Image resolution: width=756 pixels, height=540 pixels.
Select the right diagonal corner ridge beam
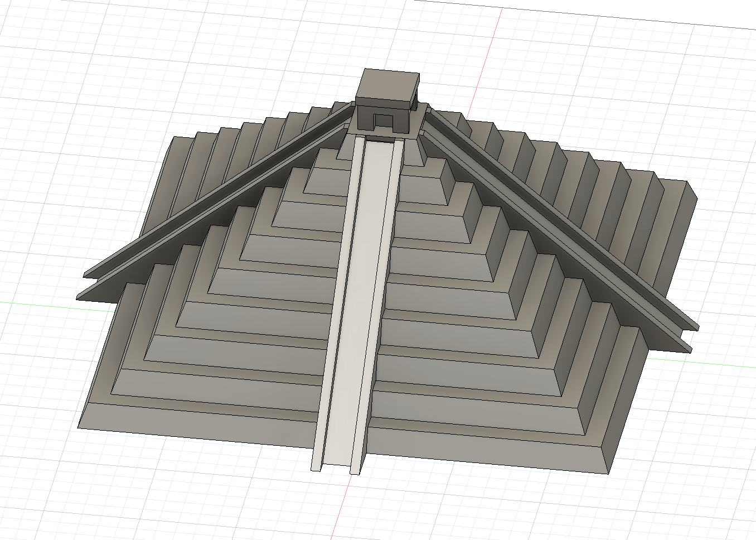558,223
